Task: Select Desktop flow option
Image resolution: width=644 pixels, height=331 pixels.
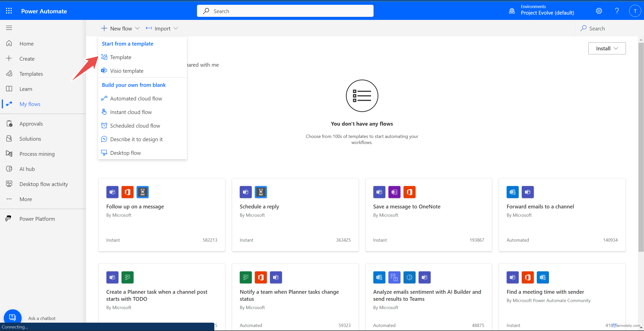Action: coord(142,153)
